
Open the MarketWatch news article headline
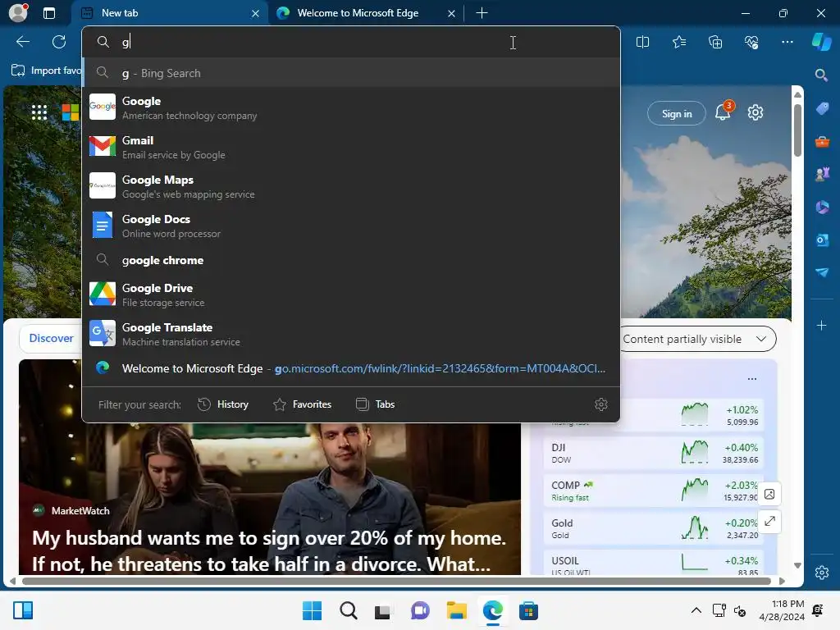[269, 550]
